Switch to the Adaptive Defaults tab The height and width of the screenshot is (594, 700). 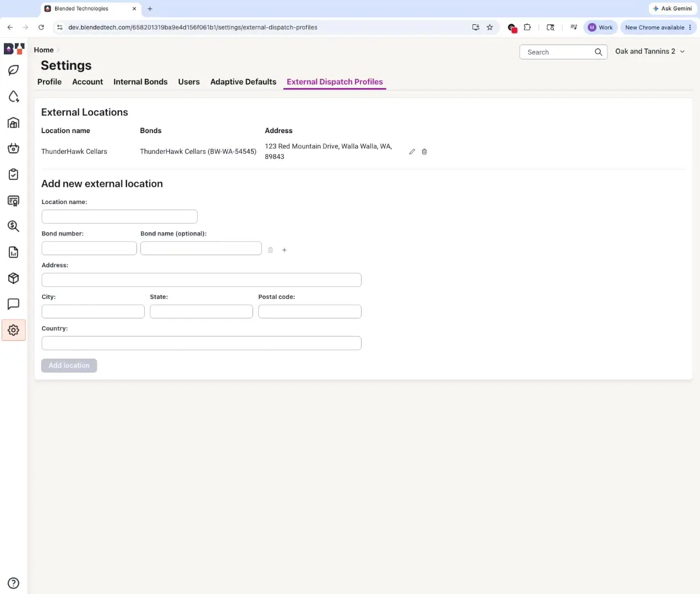243,82
